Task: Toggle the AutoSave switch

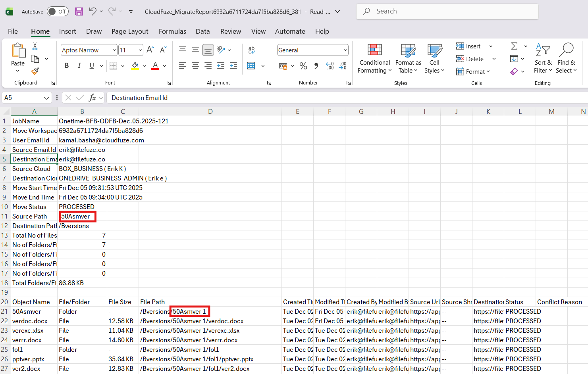Action: 58,12
